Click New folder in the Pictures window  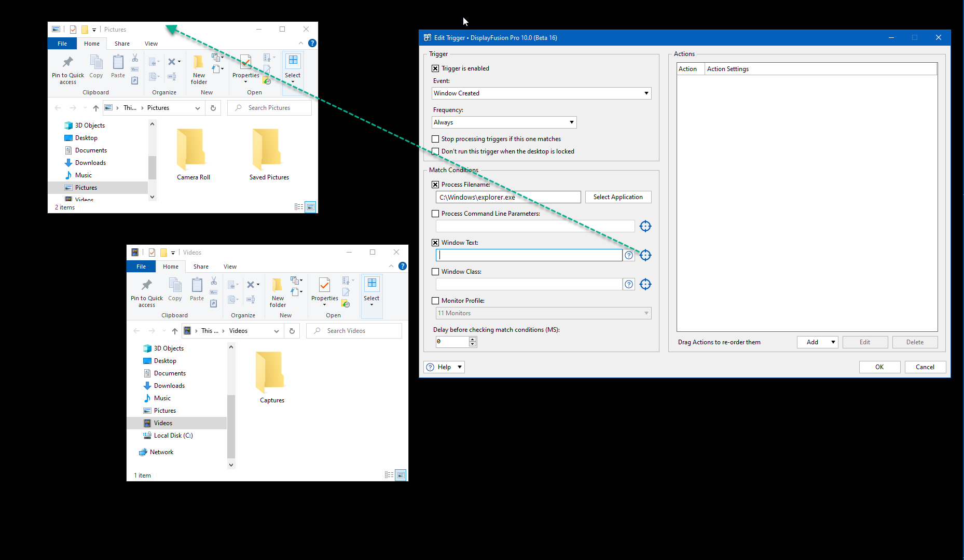(x=199, y=69)
